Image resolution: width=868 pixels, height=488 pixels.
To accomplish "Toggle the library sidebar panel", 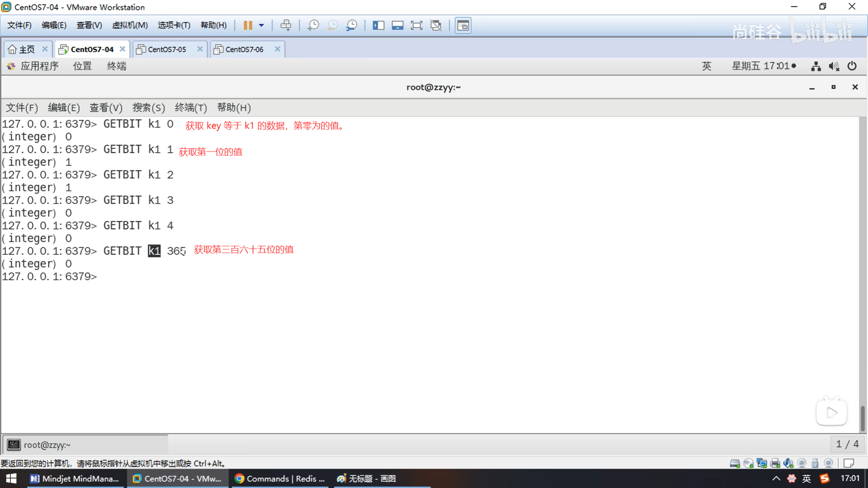I will click(378, 25).
